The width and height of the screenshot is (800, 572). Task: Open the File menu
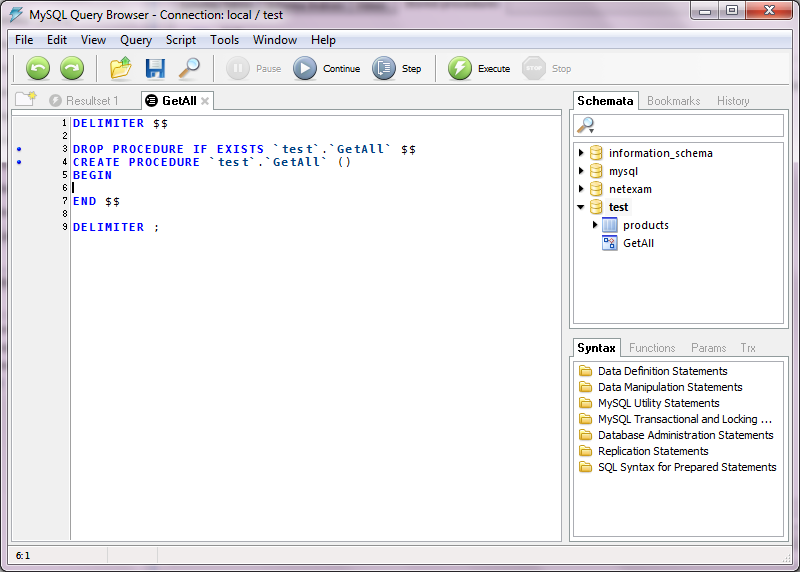click(x=24, y=40)
